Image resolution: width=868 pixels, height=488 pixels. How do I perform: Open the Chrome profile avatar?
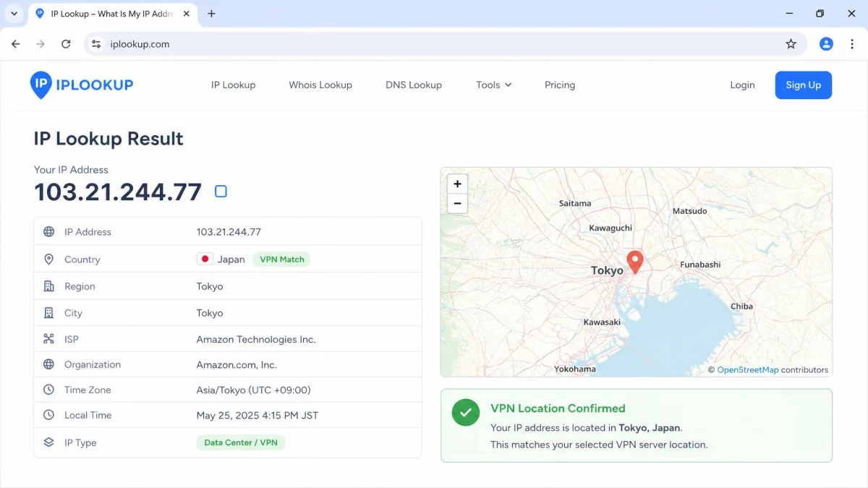click(x=826, y=44)
